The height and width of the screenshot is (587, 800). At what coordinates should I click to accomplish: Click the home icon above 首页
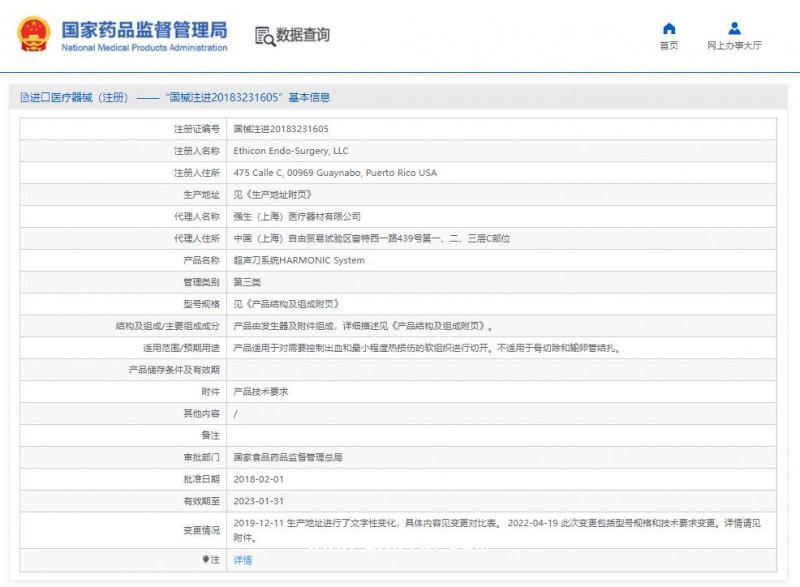667,26
